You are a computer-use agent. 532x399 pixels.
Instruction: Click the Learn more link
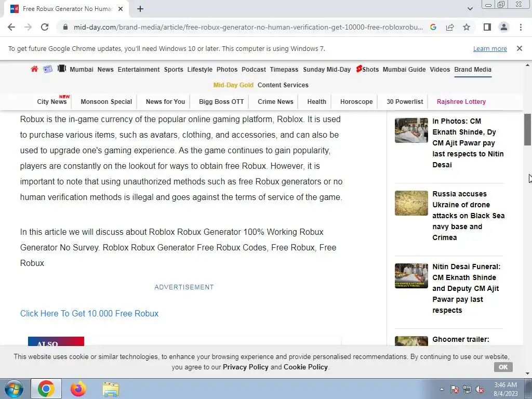coord(490,49)
